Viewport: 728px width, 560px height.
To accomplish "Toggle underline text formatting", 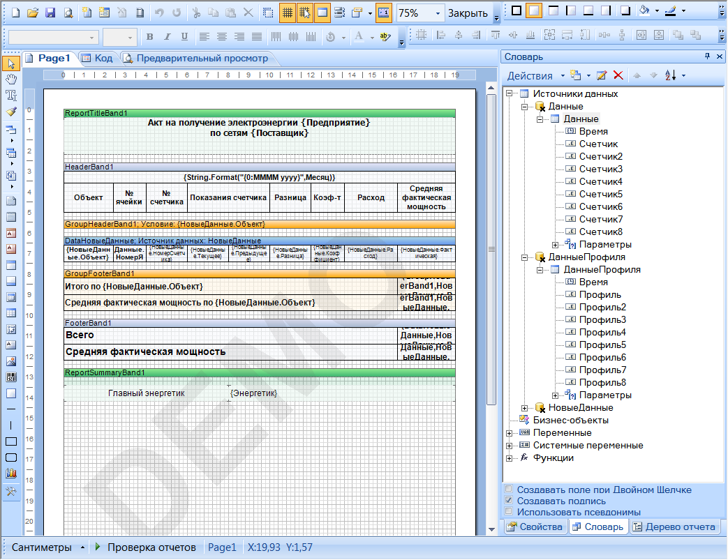I will pyautogui.click(x=184, y=37).
